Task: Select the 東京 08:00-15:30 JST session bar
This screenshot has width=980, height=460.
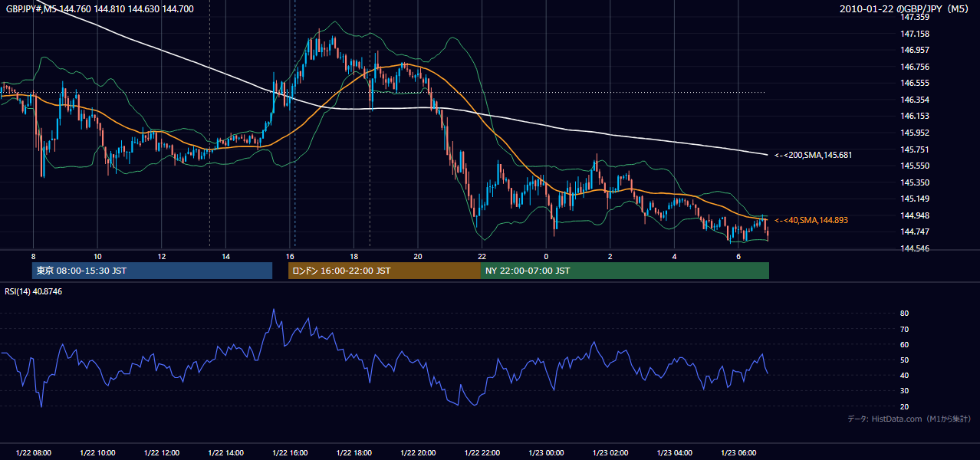Action: tap(153, 271)
